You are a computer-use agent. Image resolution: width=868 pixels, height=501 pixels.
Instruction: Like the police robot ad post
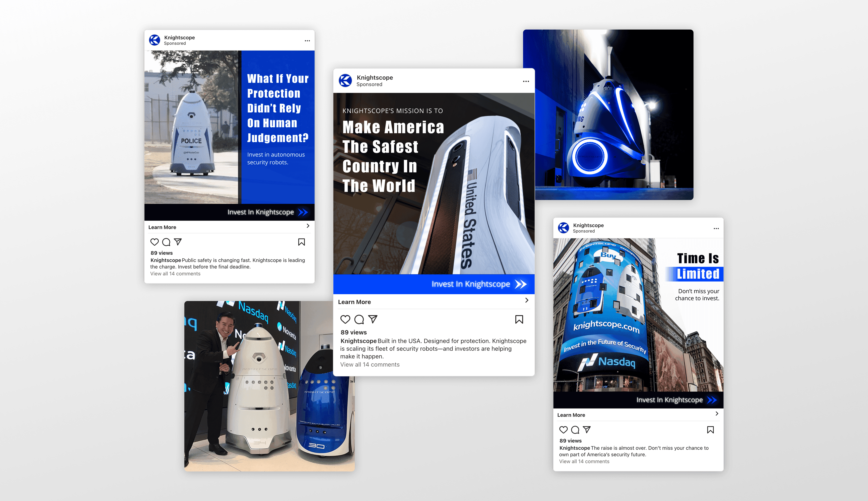click(154, 242)
